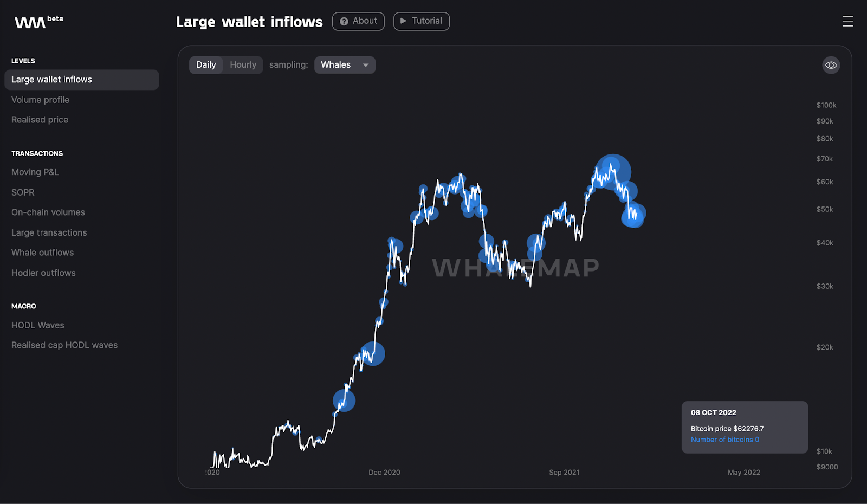View the Realised cap HODL waves
Viewport: 867px width, 504px height.
[x=64, y=345]
